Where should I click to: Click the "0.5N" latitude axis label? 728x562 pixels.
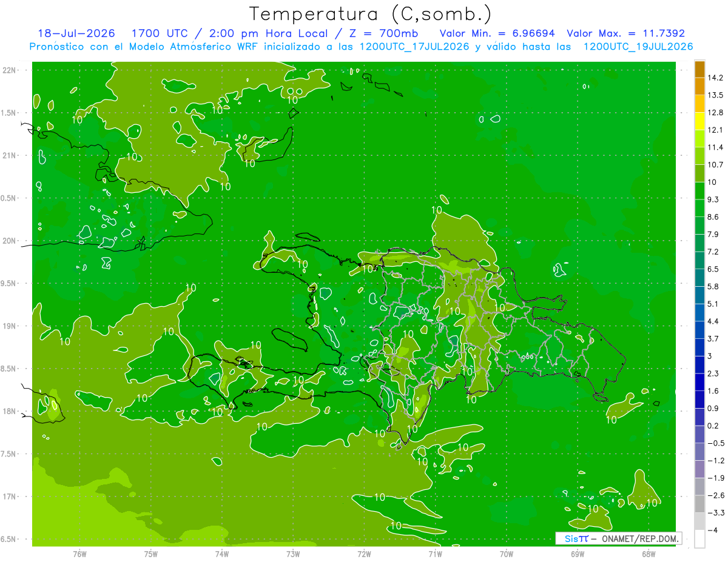(x=8, y=198)
